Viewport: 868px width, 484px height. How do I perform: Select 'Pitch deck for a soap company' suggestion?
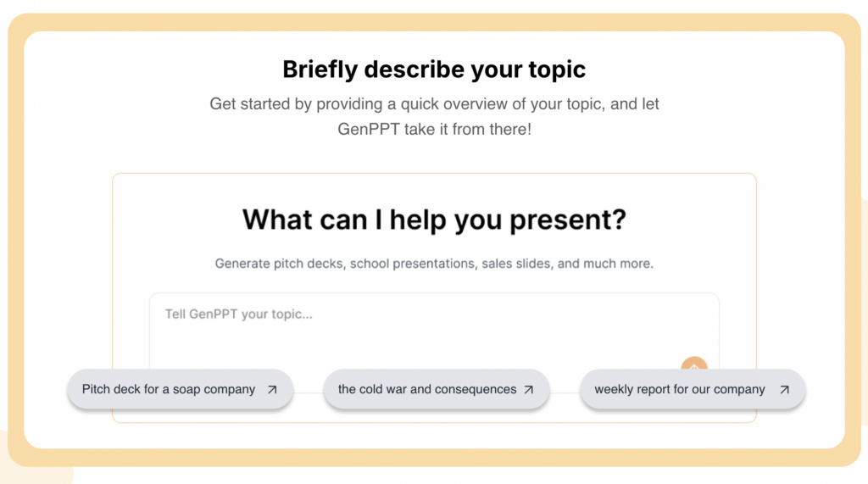pyautogui.click(x=169, y=390)
